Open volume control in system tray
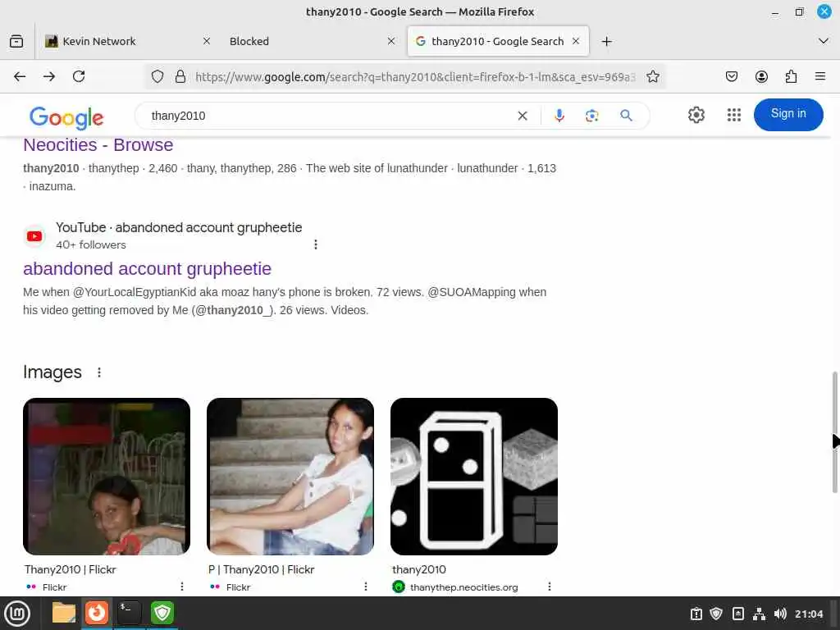Image resolution: width=840 pixels, height=630 pixels. tap(780, 614)
